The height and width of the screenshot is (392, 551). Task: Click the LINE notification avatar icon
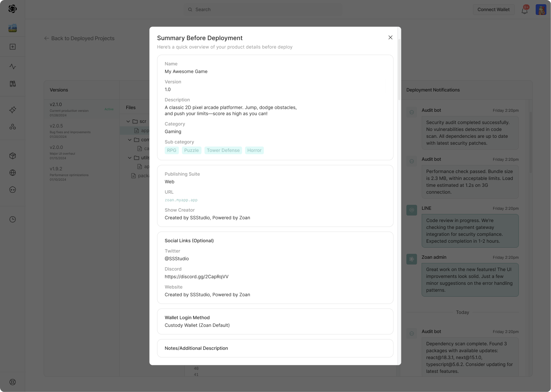pos(412,210)
